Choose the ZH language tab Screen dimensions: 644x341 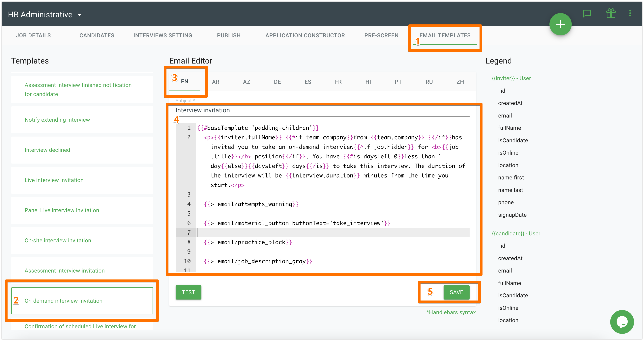tap(460, 82)
